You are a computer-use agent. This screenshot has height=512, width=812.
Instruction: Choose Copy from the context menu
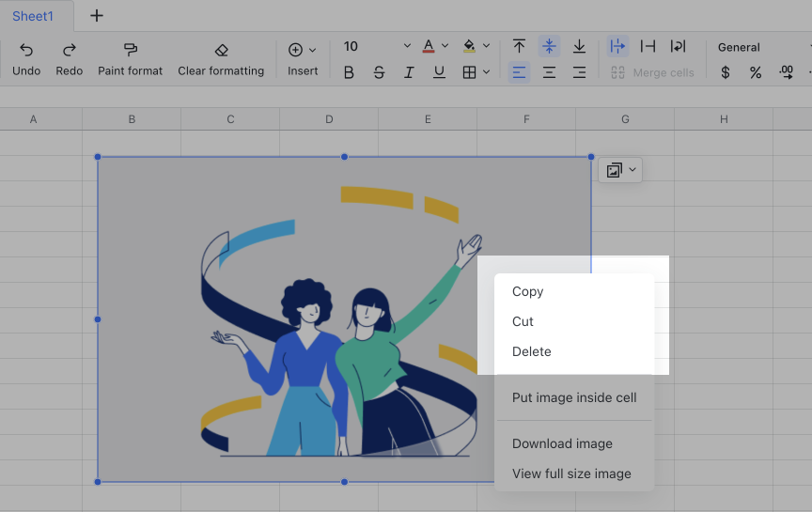click(528, 291)
